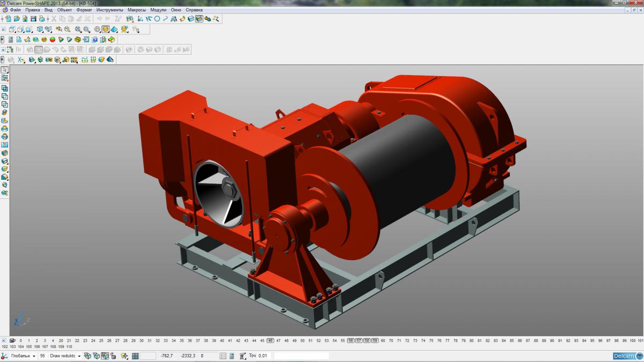644x362 pixels.
Task: Open the Справка menu
Action: (x=194, y=10)
